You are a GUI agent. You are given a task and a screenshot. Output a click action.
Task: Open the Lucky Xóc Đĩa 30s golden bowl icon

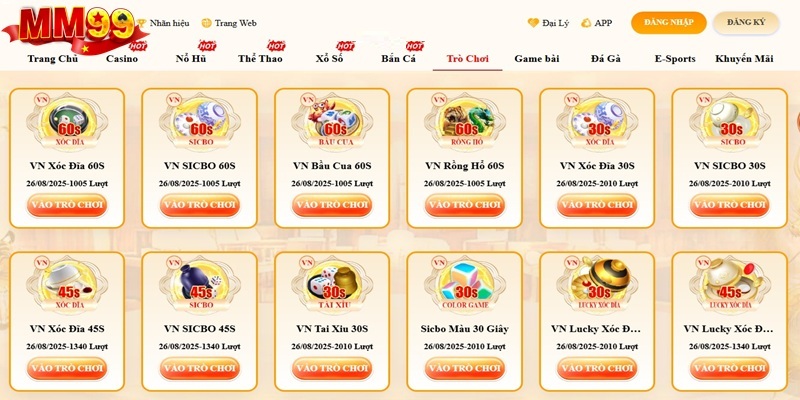[597, 285]
